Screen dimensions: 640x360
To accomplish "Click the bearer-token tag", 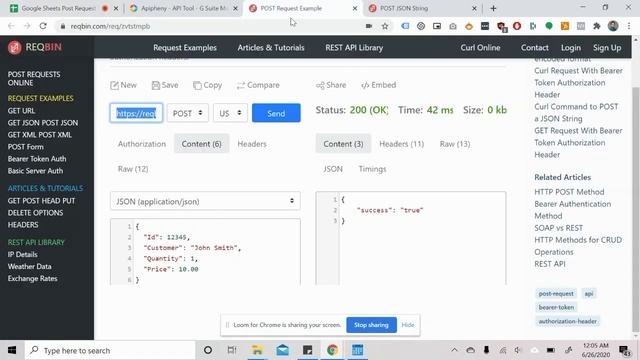I will click(556, 307).
